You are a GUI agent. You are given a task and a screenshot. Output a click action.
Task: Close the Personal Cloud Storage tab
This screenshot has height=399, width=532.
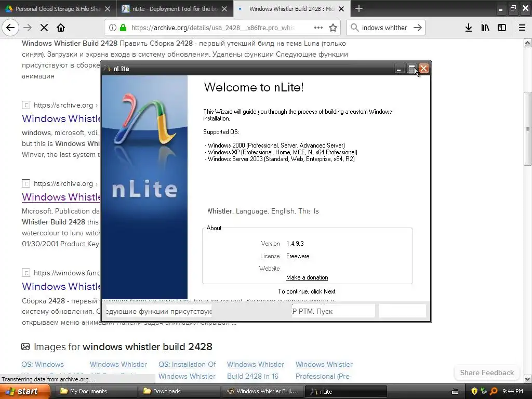click(108, 9)
